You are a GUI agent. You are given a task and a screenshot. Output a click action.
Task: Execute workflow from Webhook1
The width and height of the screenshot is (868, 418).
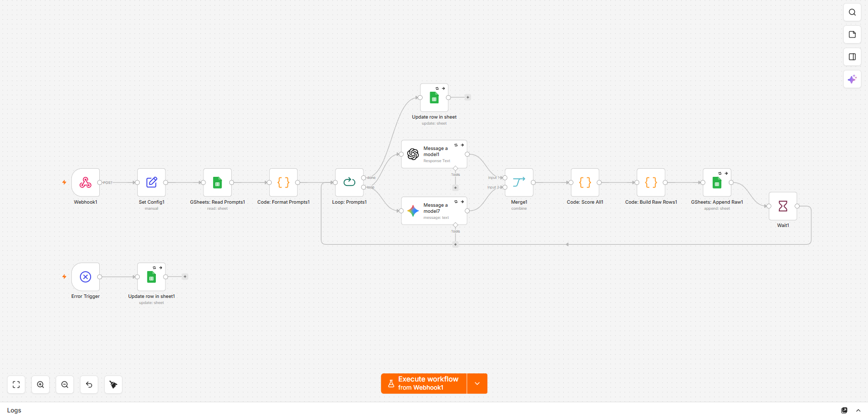pos(424,384)
